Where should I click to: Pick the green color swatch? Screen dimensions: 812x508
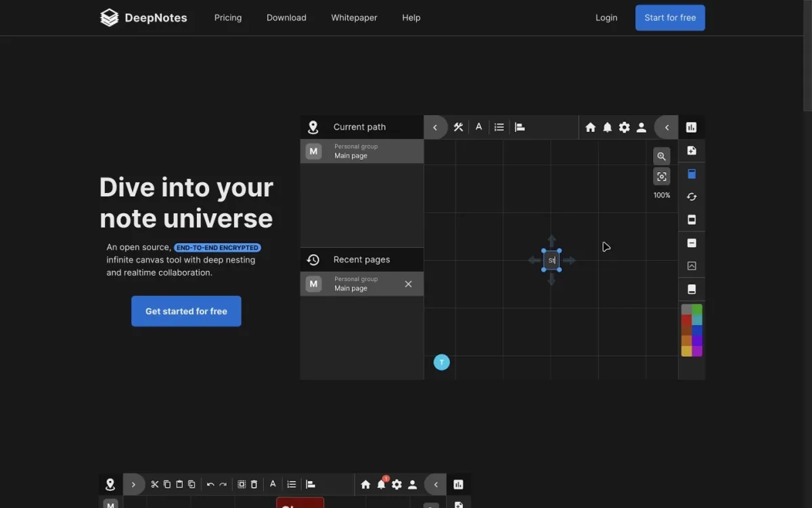[697, 310]
